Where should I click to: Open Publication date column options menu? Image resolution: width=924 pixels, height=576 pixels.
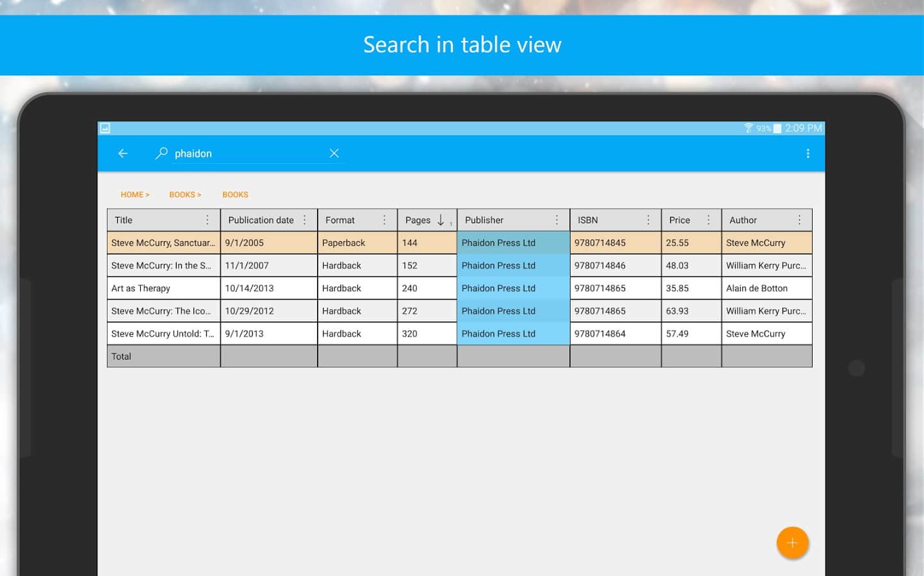(305, 220)
